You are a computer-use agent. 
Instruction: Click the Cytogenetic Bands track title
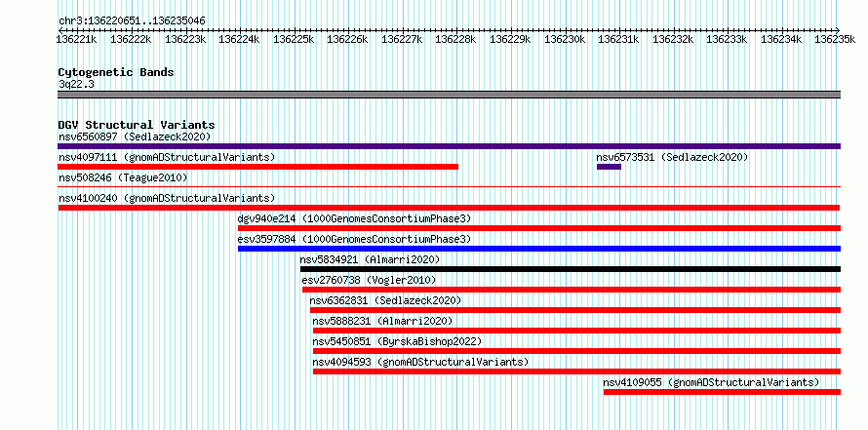tap(116, 72)
